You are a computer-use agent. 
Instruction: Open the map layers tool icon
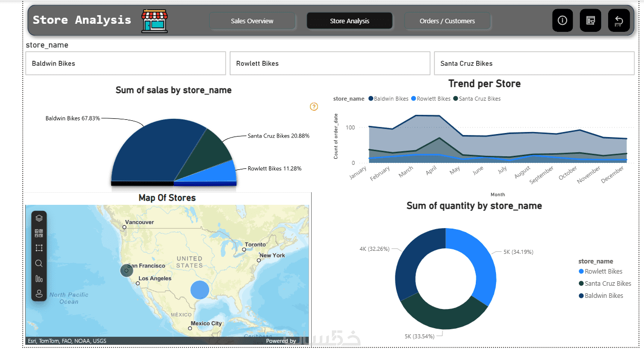click(x=39, y=218)
